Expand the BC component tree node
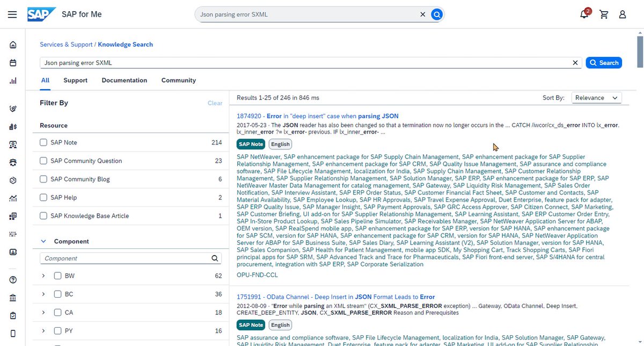 (43, 294)
